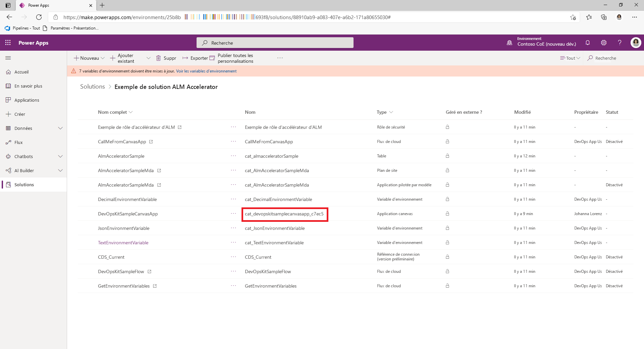Click the browser address bar URL
This screenshot has height=349, width=644.
click(227, 17)
